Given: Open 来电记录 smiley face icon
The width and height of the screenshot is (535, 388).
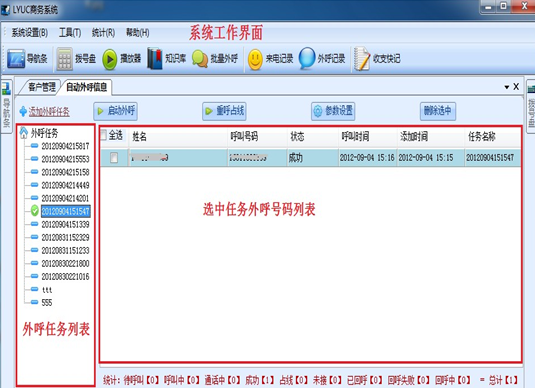Looking at the screenshot, I should [x=255, y=59].
